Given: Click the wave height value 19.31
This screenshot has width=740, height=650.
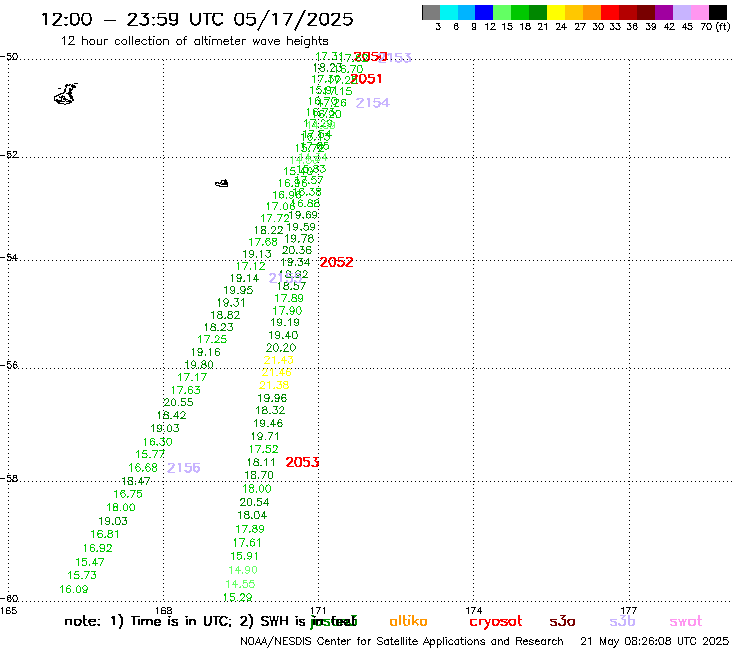Looking at the screenshot, I should [x=231, y=303].
